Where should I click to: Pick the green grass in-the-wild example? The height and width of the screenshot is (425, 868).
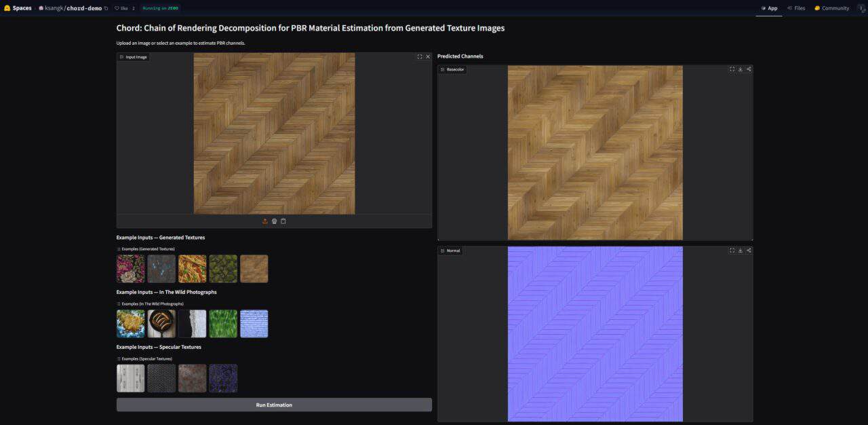coord(223,324)
